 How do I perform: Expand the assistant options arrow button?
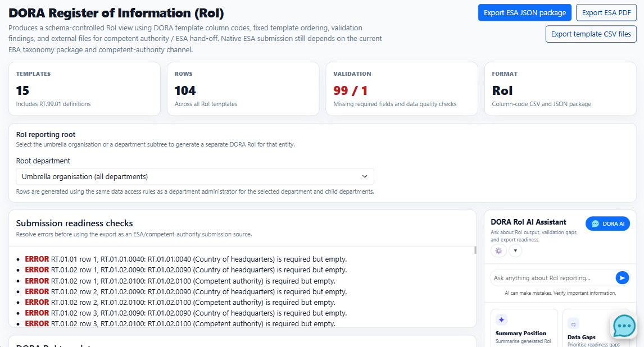(x=515, y=250)
